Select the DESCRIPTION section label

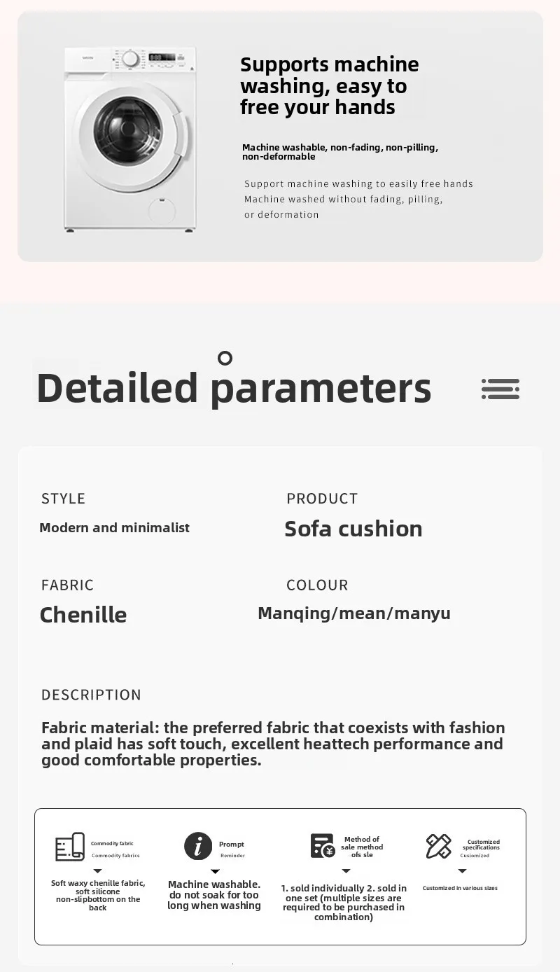[x=91, y=695]
